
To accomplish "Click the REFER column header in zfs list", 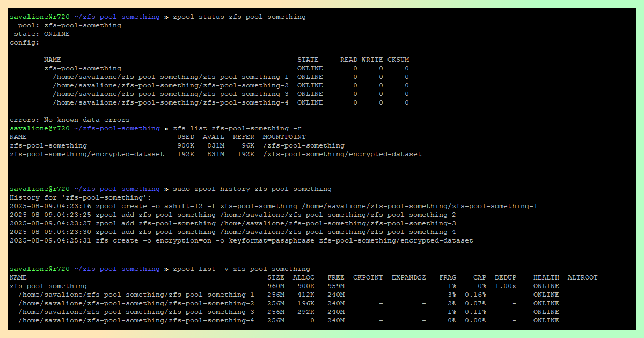I will tap(244, 137).
